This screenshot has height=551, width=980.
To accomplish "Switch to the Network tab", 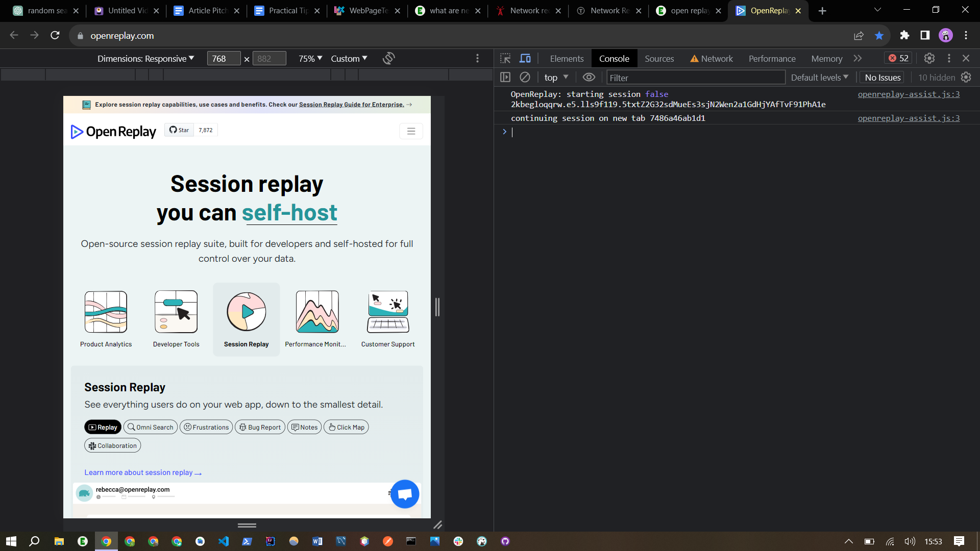I will 712,59.
